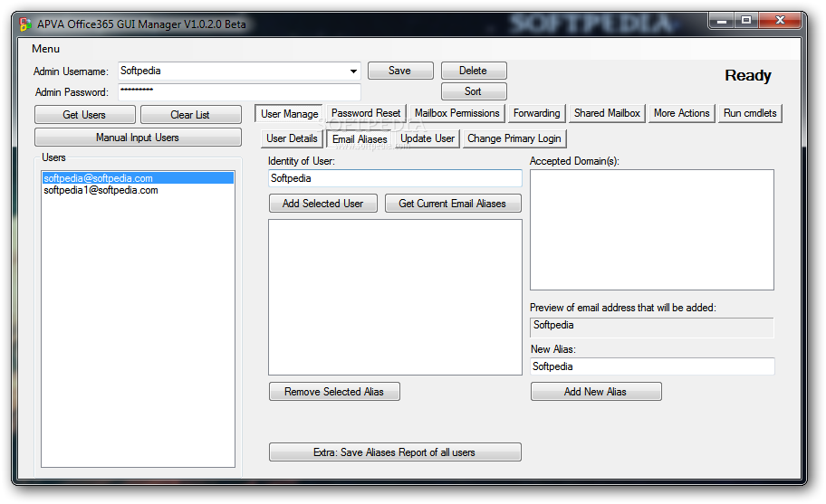Open the Forwarding tab
The width and height of the screenshot is (826, 504).
coord(537,113)
